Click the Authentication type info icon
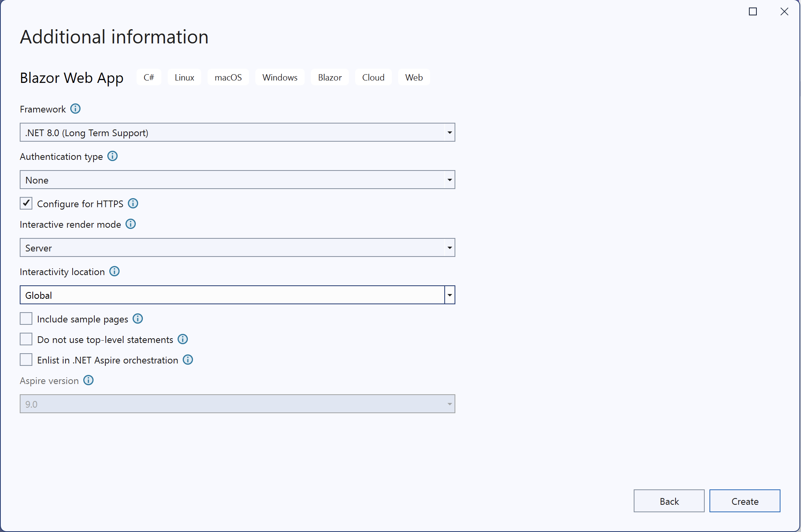This screenshot has height=532, width=801. tap(112, 156)
